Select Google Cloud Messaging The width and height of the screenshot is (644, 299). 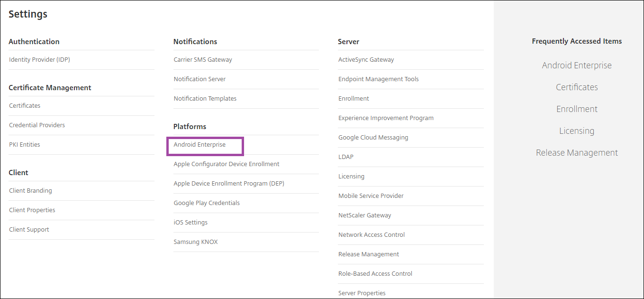point(373,138)
